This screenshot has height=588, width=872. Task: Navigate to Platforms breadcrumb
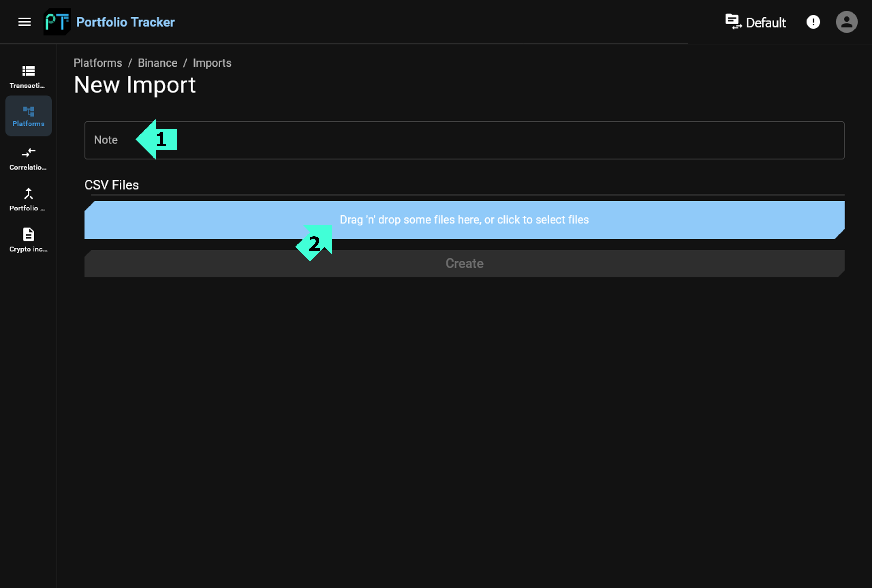pos(98,63)
